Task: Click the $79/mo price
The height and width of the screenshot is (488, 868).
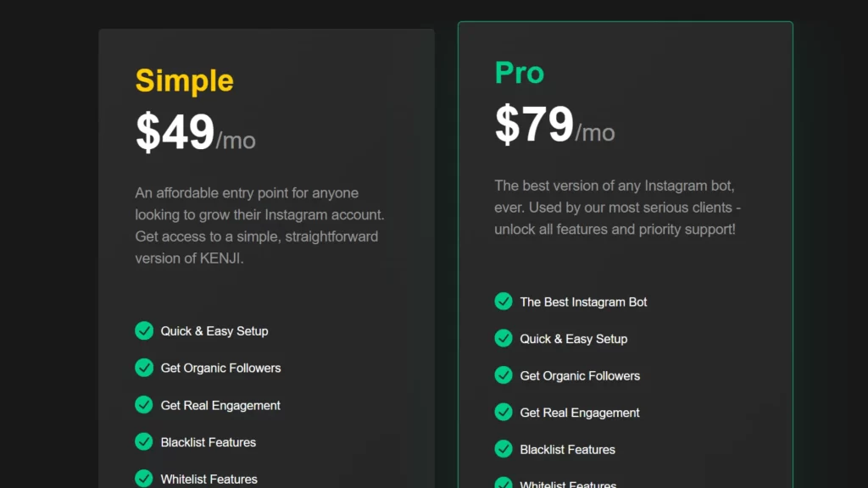Action: click(x=554, y=125)
